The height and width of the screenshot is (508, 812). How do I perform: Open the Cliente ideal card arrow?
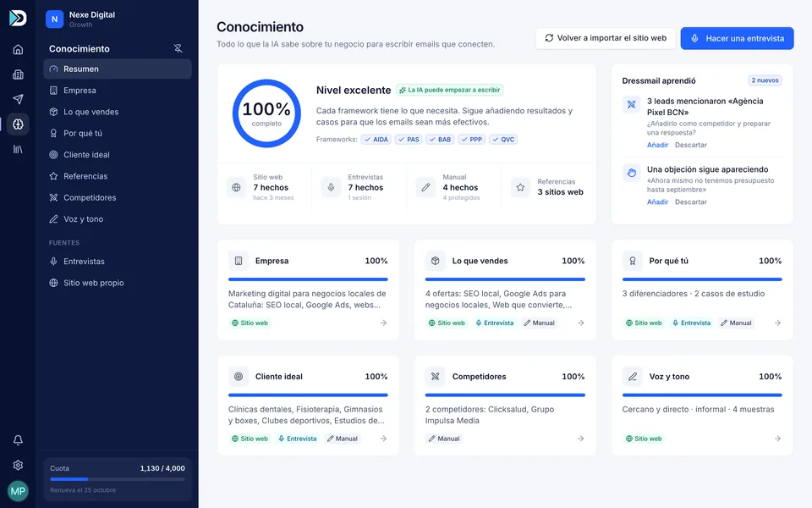point(383,439)
